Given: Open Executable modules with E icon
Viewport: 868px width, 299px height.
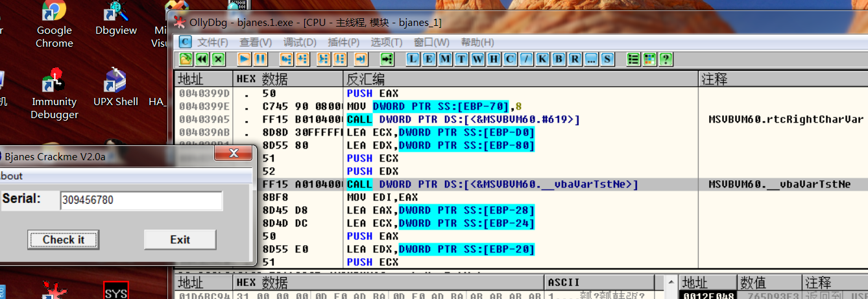Looking at the screenshot, I should tap(429, 60).
